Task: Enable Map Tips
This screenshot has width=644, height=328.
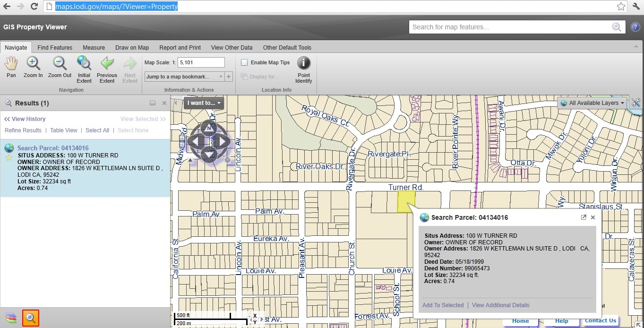Action: tap(244, 62)
